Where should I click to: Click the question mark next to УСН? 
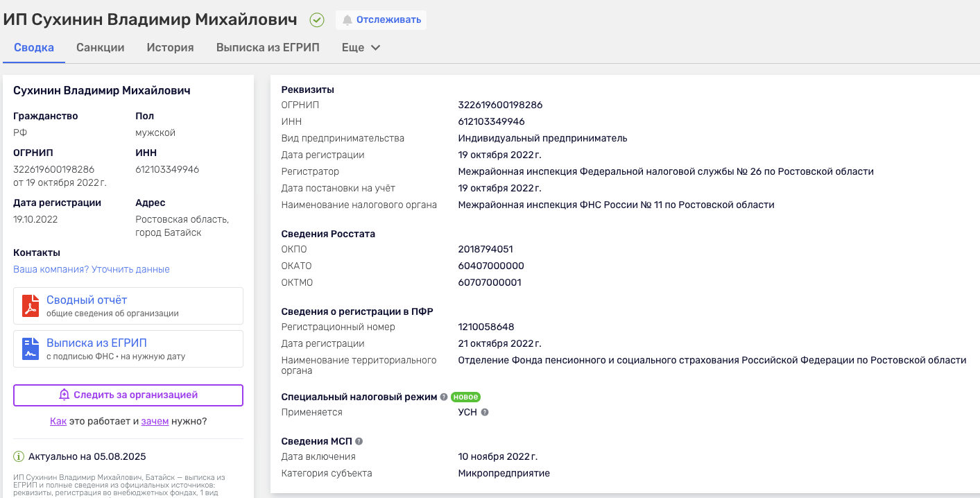tap(485, 412)
